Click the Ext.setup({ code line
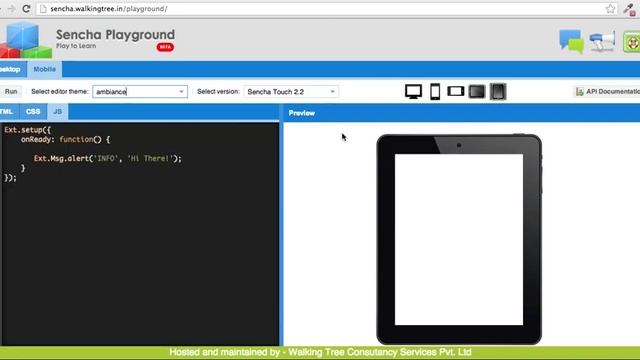The height and width of the screenshot is (360, 640). [28, 130]
